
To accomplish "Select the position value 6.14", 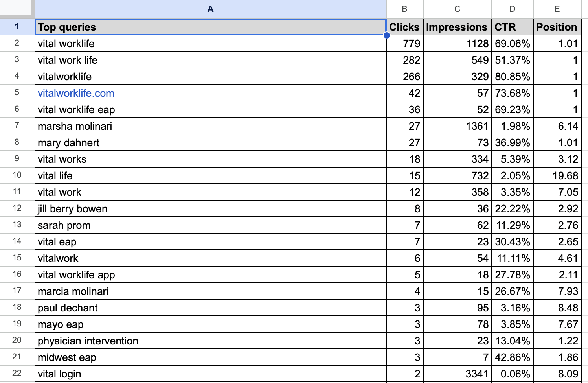I will pyautogui.click(x=557, y=126).
